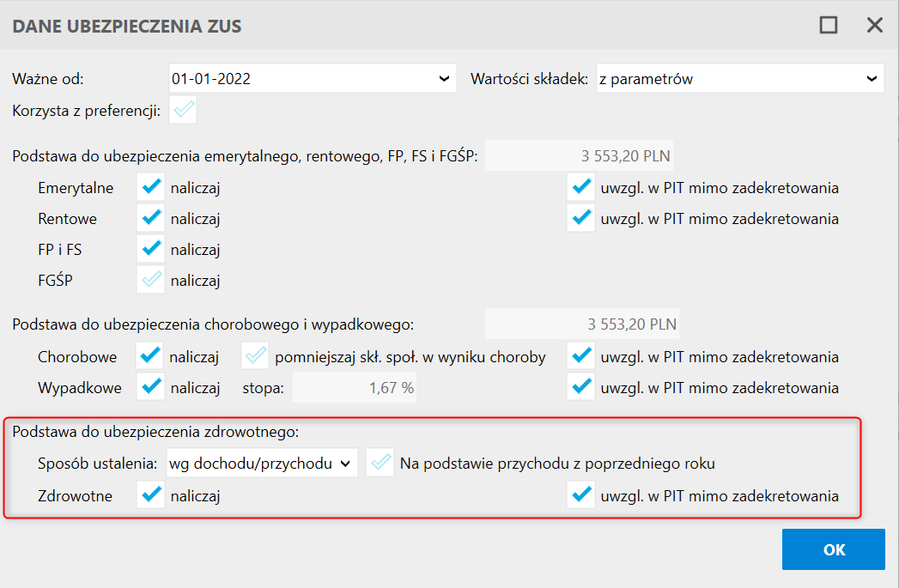The width and height of the screenshot is (899, 588).
Task: Enable pomniejszaj skł. społ. w wyniku choroby
Action: pyautogui.click(x=255, y=356)
